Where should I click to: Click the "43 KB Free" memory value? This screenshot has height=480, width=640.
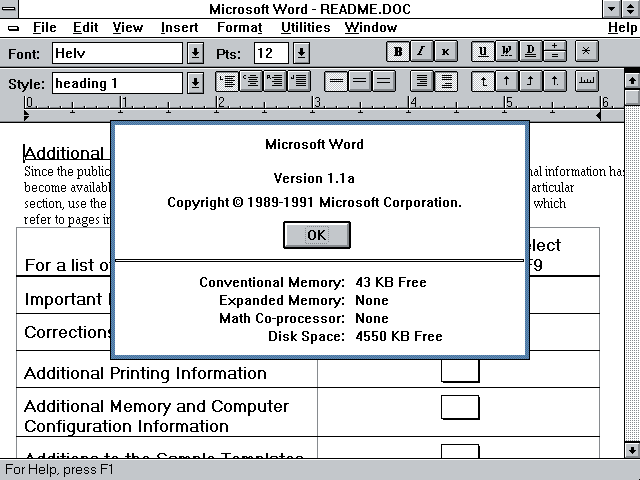click(x=391, y=282)
